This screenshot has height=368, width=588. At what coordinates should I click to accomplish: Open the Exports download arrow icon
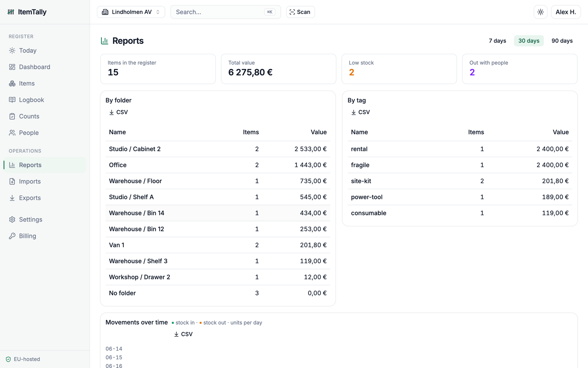coord(12,198)
